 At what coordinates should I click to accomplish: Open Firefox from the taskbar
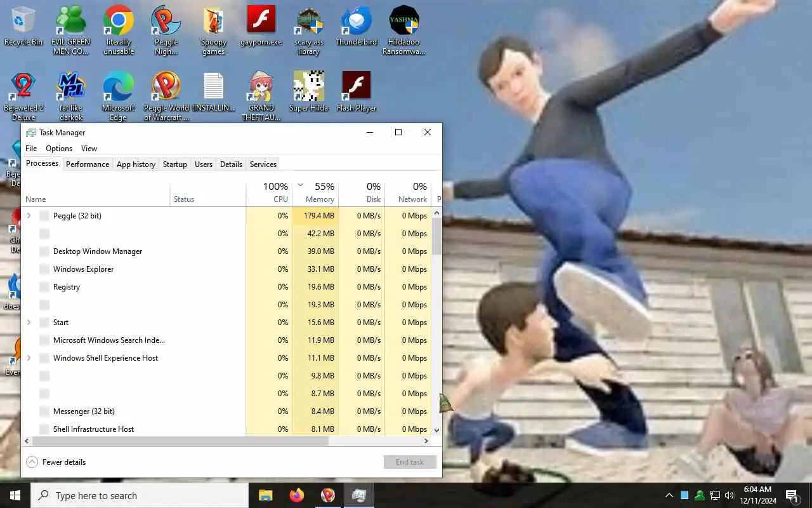[x=296, y=495]
